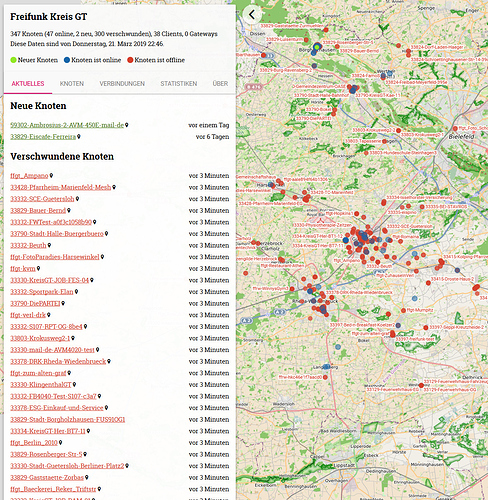Image resolution: width=488 pixels, height=500 pixels.
Task: Open node 33428-Pfarrheim-Marienfeld-Mesh link
Action: click(x=61, y=187)
